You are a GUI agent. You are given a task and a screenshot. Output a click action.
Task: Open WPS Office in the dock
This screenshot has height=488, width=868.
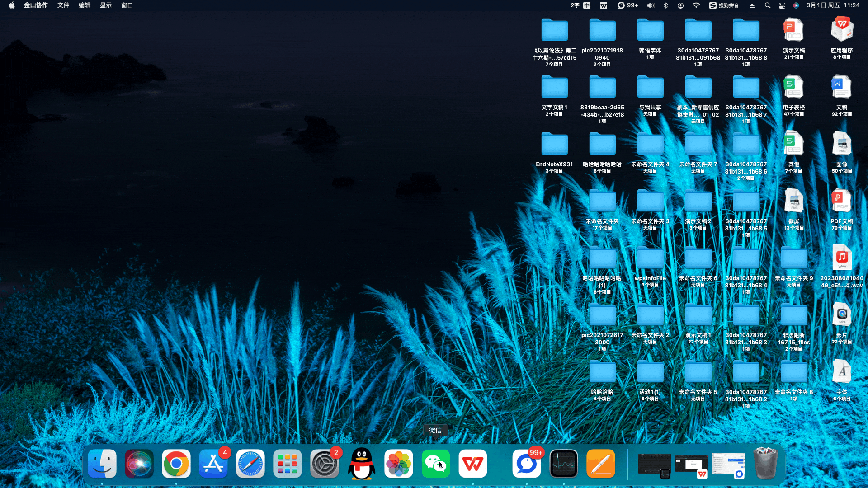[472, 464]
